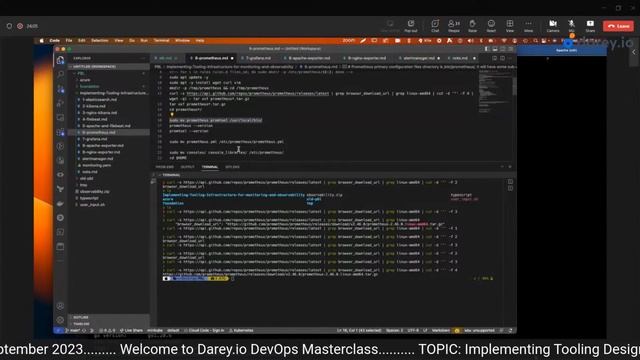Screen dimensions: 640x360
Task: Open the Docker view in activity bar
Action: (x=60, y=203)
